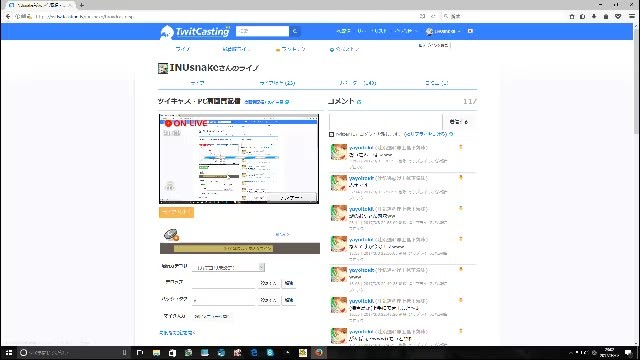Image resolution: width=640 pixels, height=360 pixels.
Task: Open the Windows Start menu
Action: (x=9, y=353)
